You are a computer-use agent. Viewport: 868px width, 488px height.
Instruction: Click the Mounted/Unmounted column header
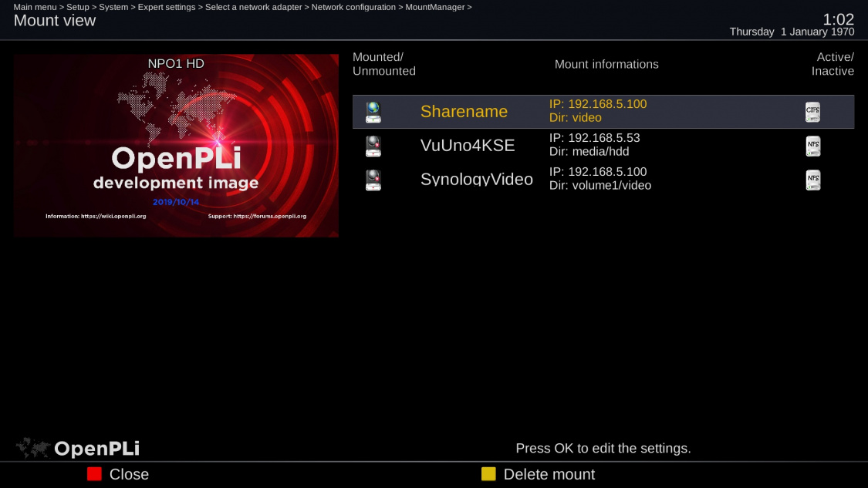click(x=384, y=64)
